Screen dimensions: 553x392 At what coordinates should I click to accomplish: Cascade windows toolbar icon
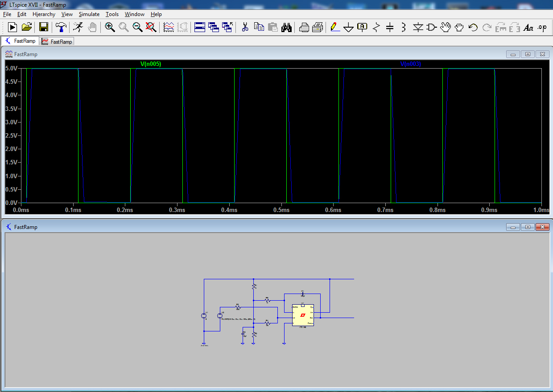[x=214, y=27]
